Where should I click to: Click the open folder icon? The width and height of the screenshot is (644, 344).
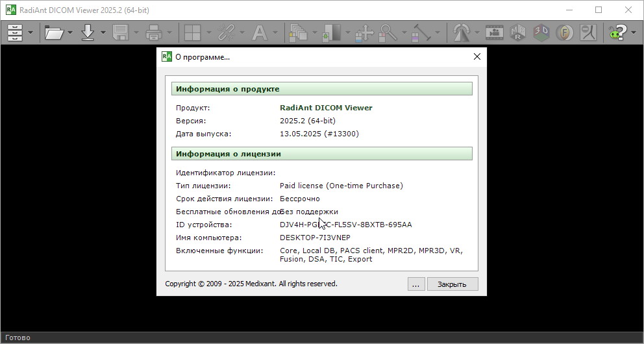tap(55, 32)
